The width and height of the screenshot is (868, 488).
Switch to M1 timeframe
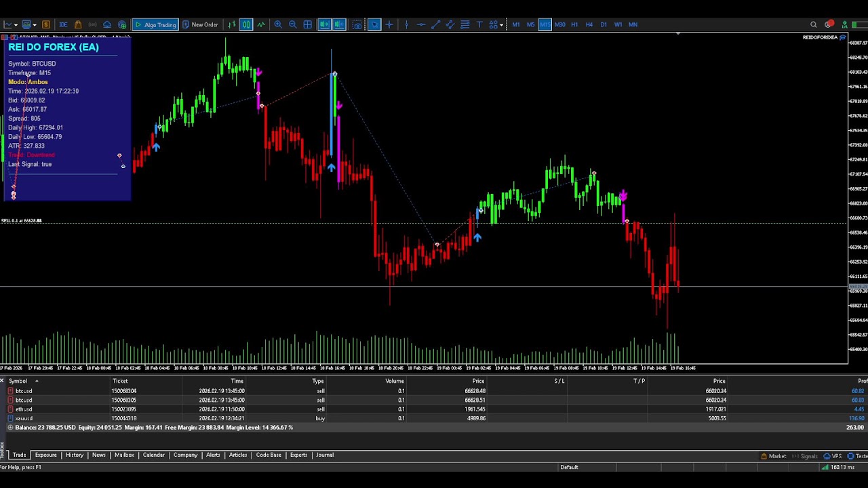[x=516, y=24]
